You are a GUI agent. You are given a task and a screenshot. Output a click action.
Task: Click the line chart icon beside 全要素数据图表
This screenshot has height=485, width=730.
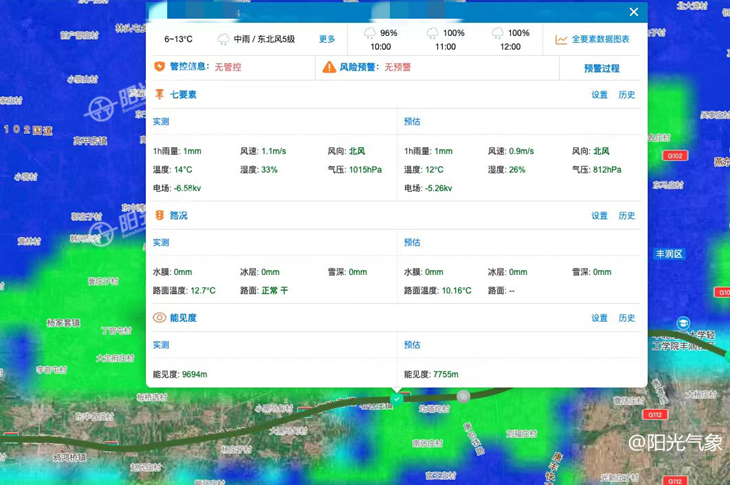561,40
